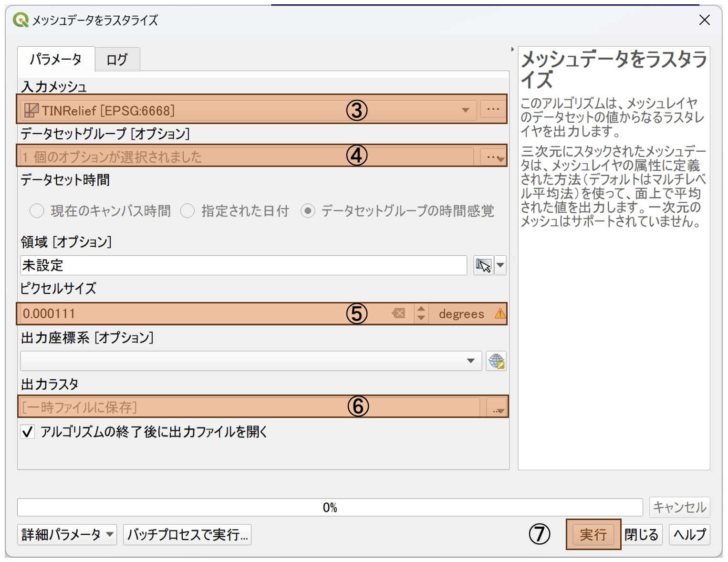Click the 領域 extent field showing 未設定

pos(243,265)
